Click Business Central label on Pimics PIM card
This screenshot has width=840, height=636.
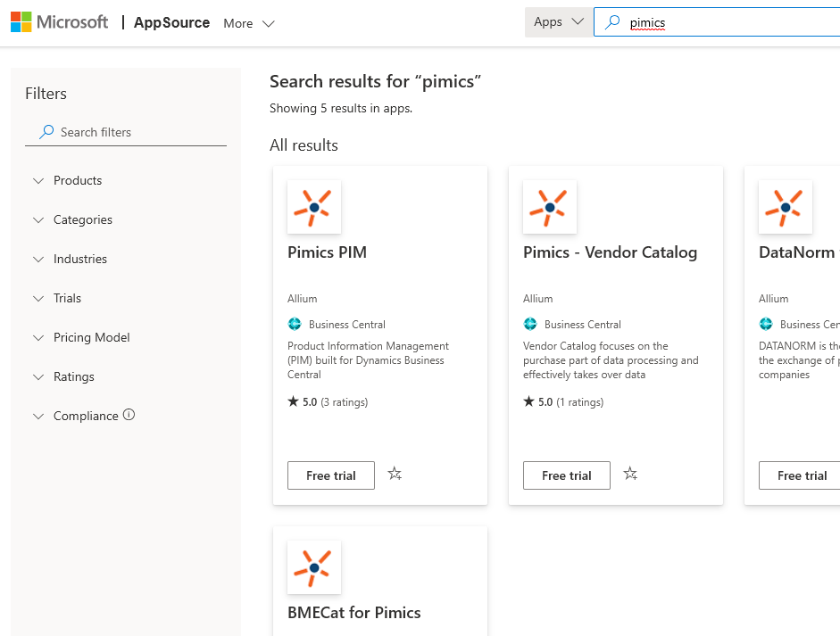click(347, 325)
